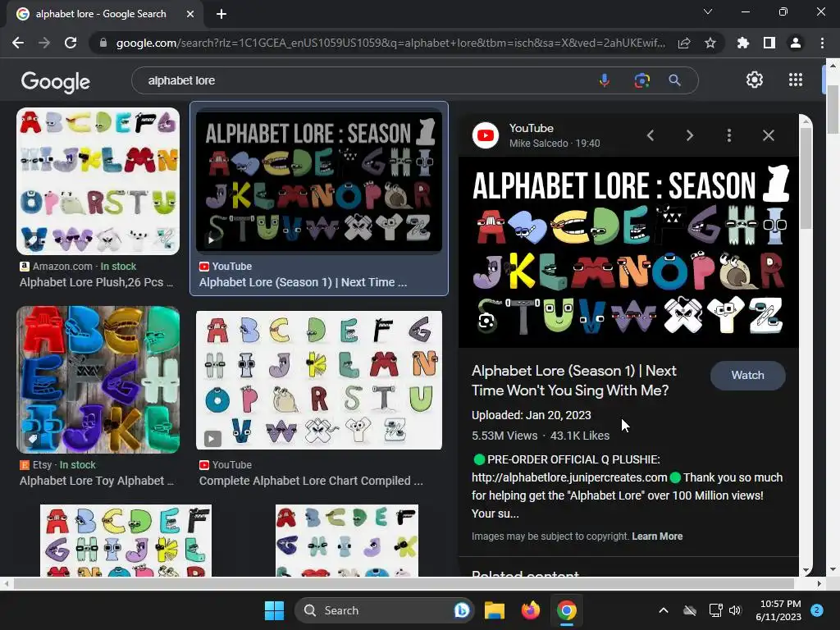The image size is (840, 630).
Task: Click the forward navigation arrow in Chrome
Action: tap(44, 43)
